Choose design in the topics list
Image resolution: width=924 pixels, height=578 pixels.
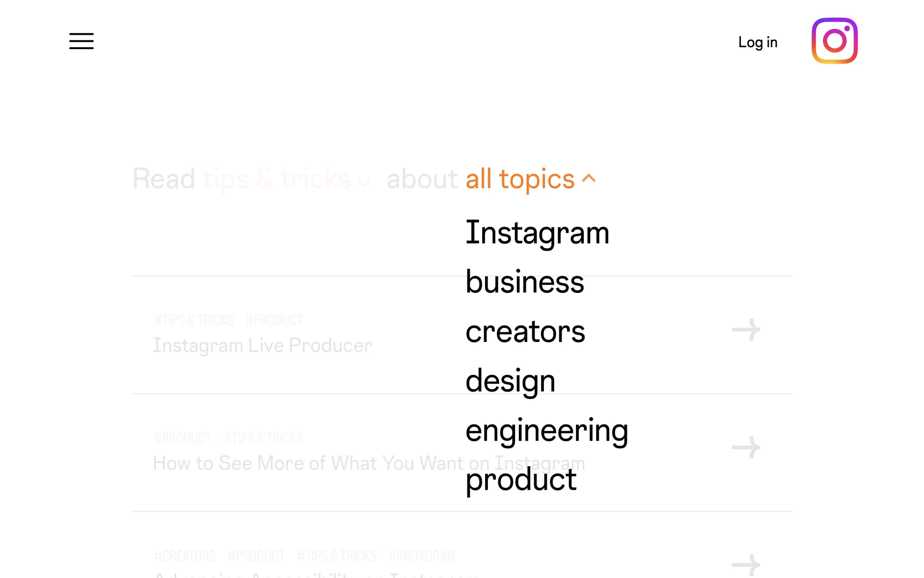tap(510, 381)
